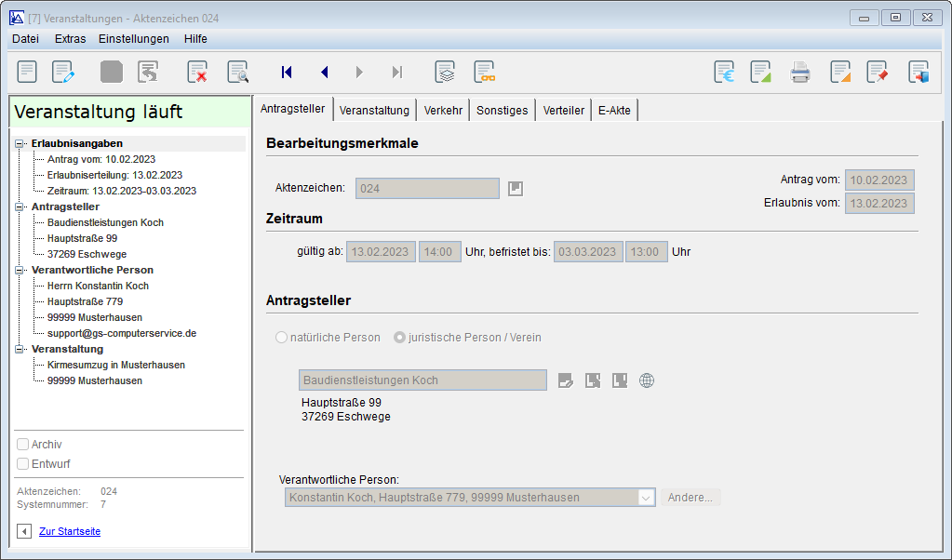Open the fees document icon with Euro sign
Image resolution: width=952 pixels, height=560 pixels.
724,72
